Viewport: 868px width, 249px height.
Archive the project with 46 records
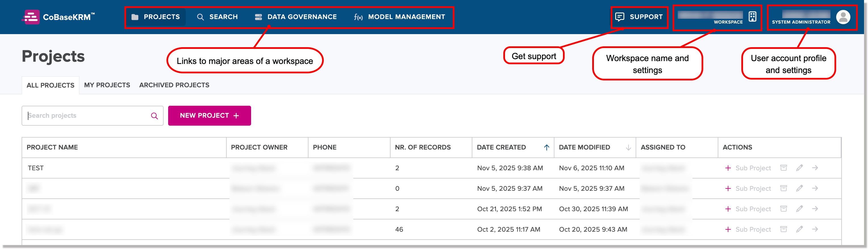click(783, 229)
